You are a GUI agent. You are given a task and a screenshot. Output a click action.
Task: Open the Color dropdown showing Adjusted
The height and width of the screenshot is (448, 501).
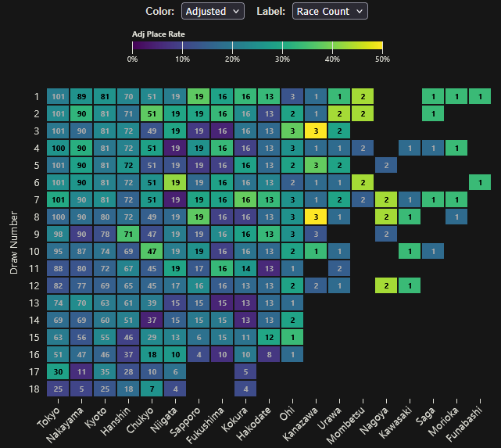pos(213,11)
